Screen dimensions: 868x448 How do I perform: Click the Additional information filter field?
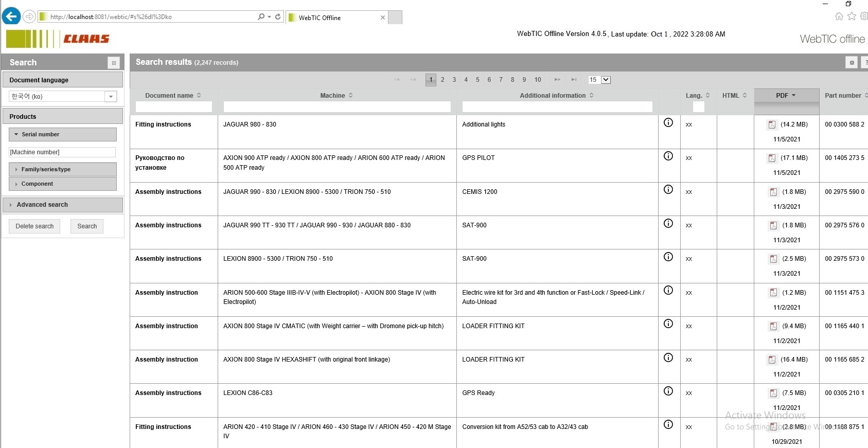[x=557, y=106]
